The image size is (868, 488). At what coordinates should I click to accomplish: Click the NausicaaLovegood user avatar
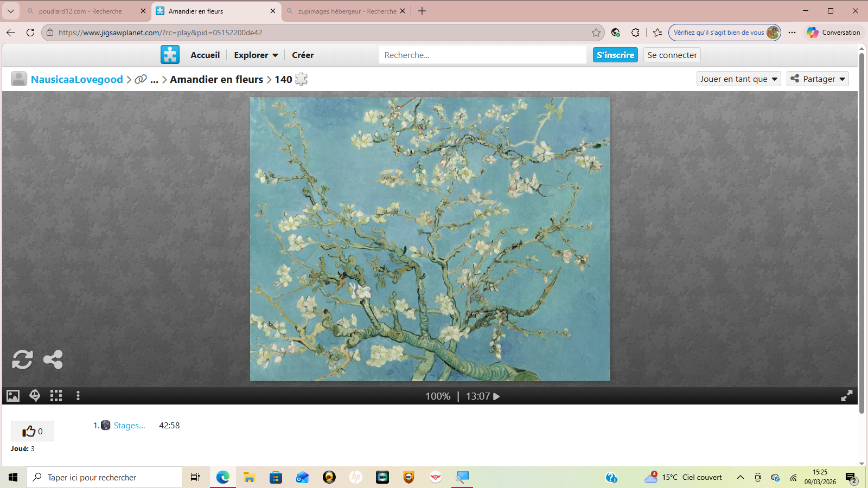[19, 79]
